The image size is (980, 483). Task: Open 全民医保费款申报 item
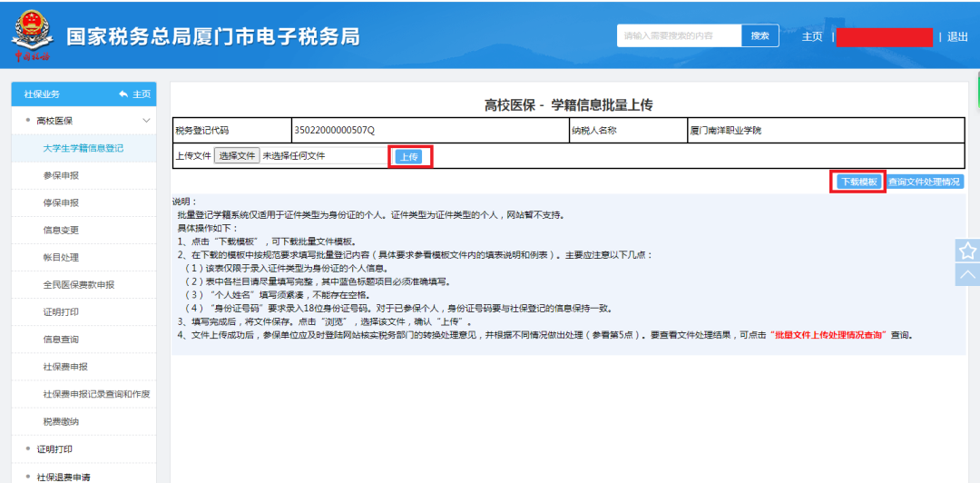pos(79,285)
